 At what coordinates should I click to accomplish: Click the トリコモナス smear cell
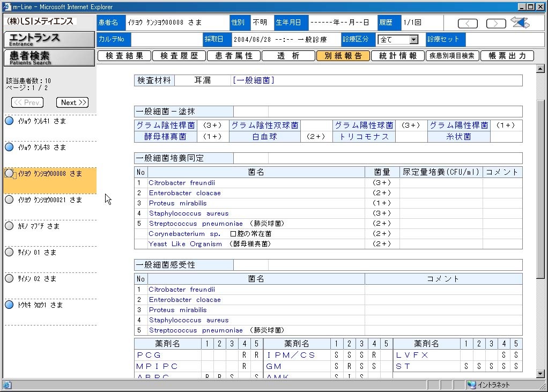coord(364,137)
